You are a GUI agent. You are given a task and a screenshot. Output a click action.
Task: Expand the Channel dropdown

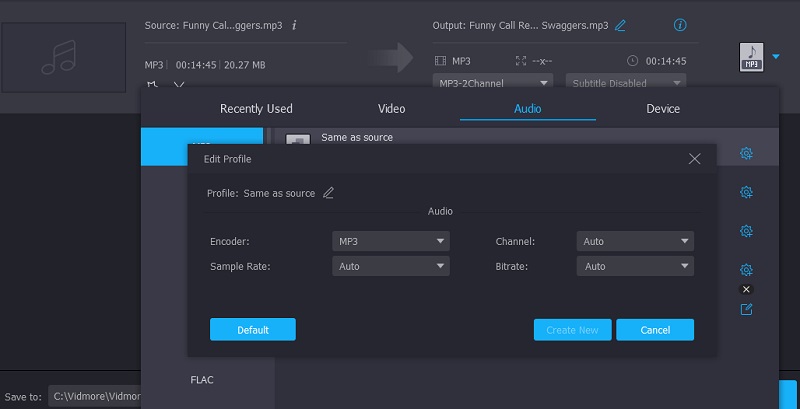coord(635,241)
